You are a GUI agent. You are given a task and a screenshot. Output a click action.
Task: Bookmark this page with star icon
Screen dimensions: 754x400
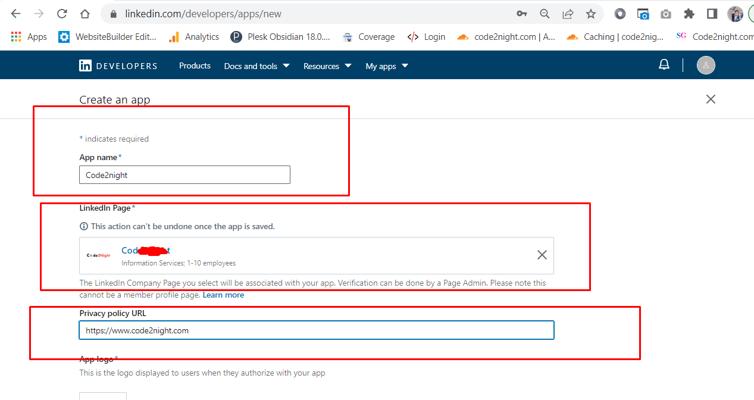pyautogui.click(x=591, y=14)
